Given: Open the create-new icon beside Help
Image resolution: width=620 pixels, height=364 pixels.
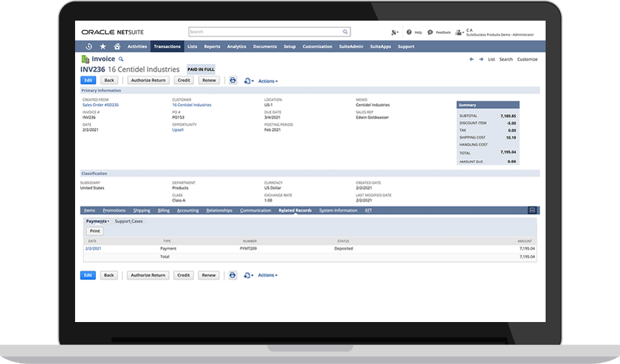Looking at the screenshot, I should point(394,32).
